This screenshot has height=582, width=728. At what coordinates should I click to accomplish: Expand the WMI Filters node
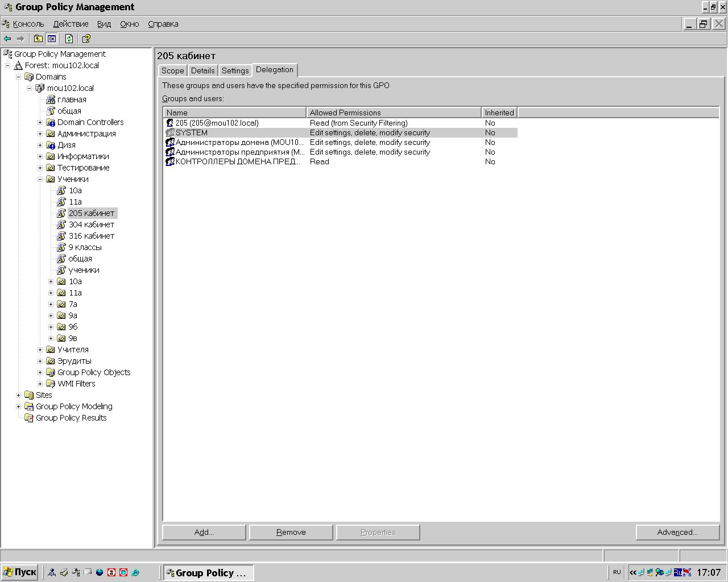[40, 384]
